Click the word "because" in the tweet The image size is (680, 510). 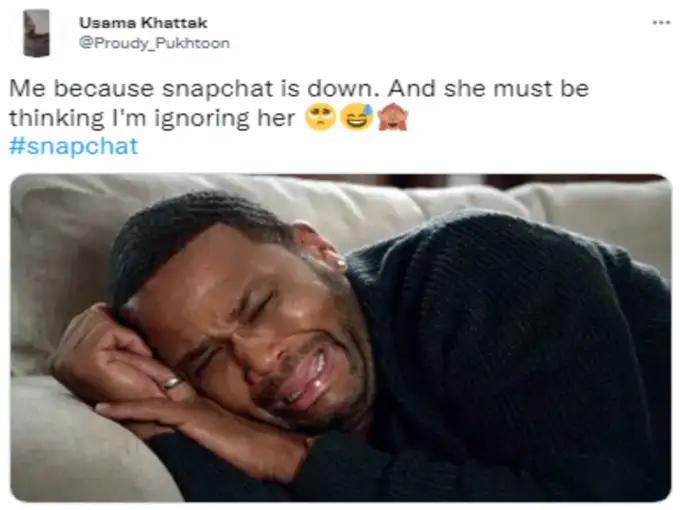(x=104, y=88)
